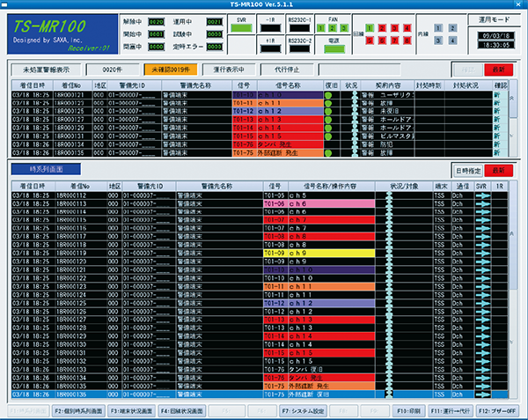This screenshot has height=420, width=528.
Task: Click extension (内線) indicator 2
Action: pyautogui.click(x=452, y=28)
